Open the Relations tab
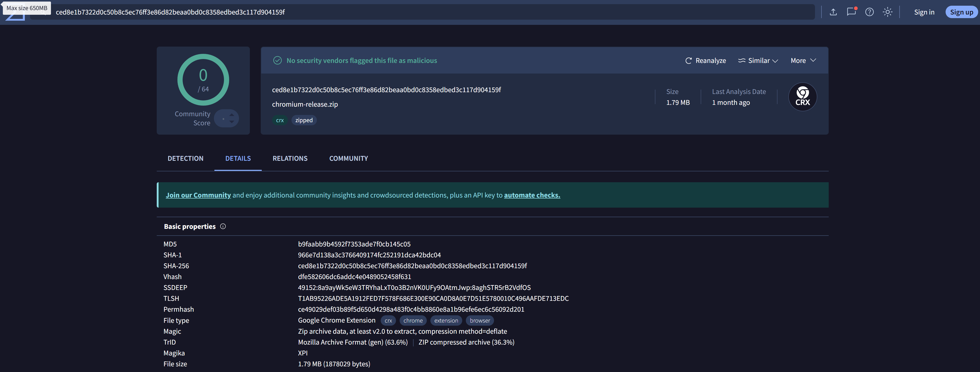Viewport: 980px width, 372px height. pos(290,158)
